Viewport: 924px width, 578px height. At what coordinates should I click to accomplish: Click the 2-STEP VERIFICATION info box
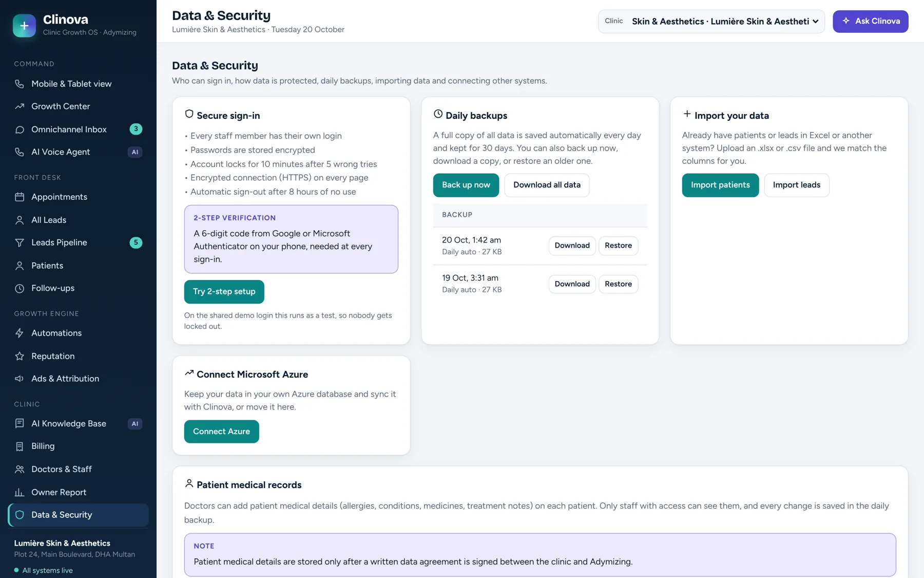pyautogui.click(x=291, y=239)
